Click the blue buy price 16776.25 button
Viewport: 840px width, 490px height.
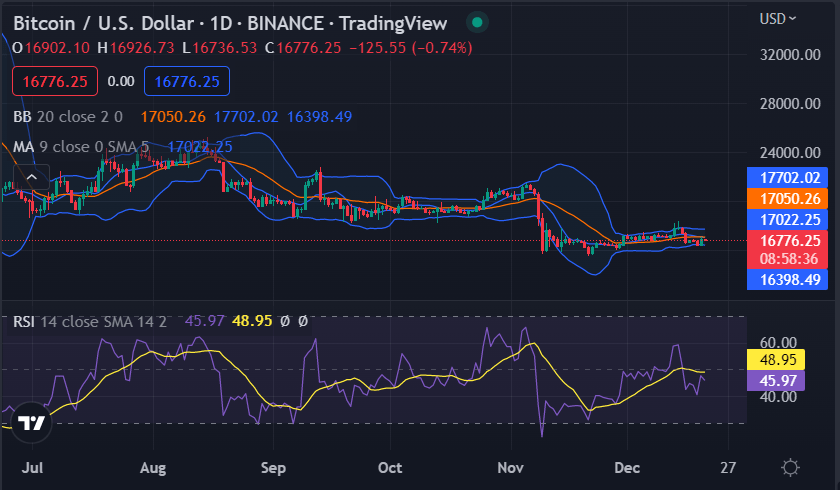(x=187, y=81)
